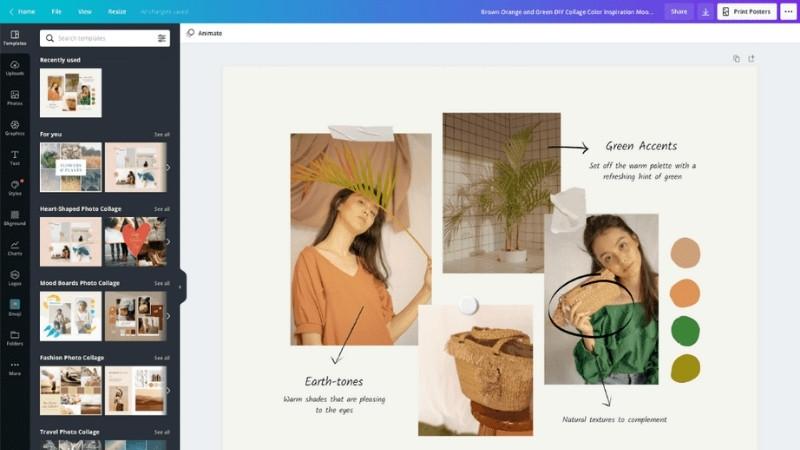Open the Text sidebar tab
This screenshot has width=800, height=450.
click(x=15, y=158)
